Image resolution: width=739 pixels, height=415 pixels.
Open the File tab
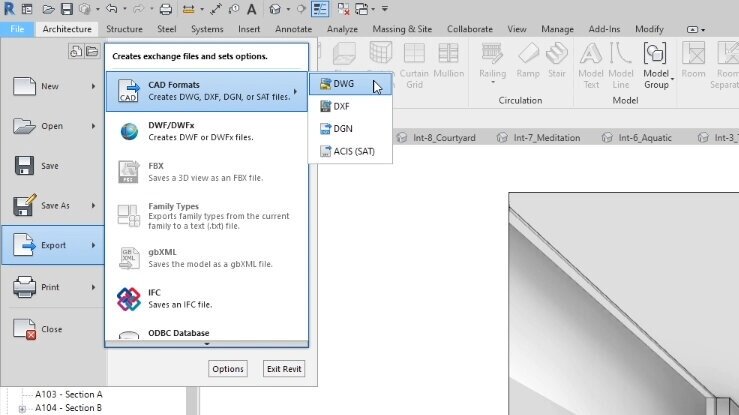point(17,29)
